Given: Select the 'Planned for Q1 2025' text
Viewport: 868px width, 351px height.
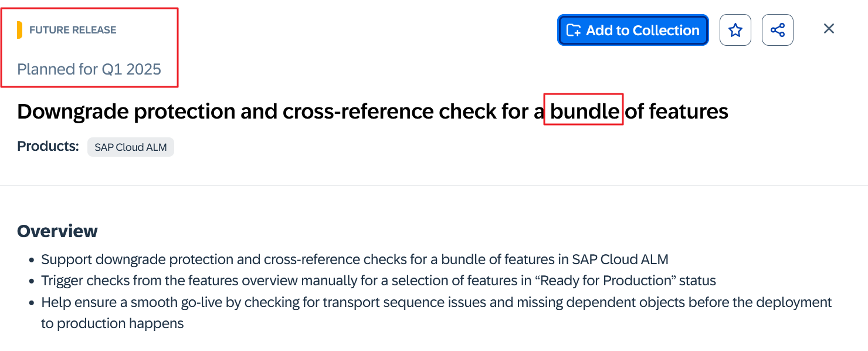Looking at the screenshot, I should click(x=89, y=69).
